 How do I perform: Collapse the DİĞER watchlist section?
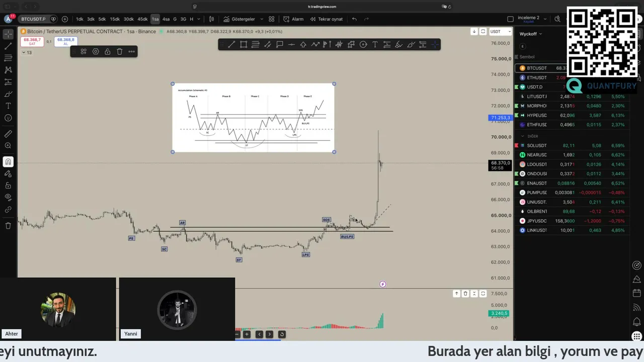522,136
